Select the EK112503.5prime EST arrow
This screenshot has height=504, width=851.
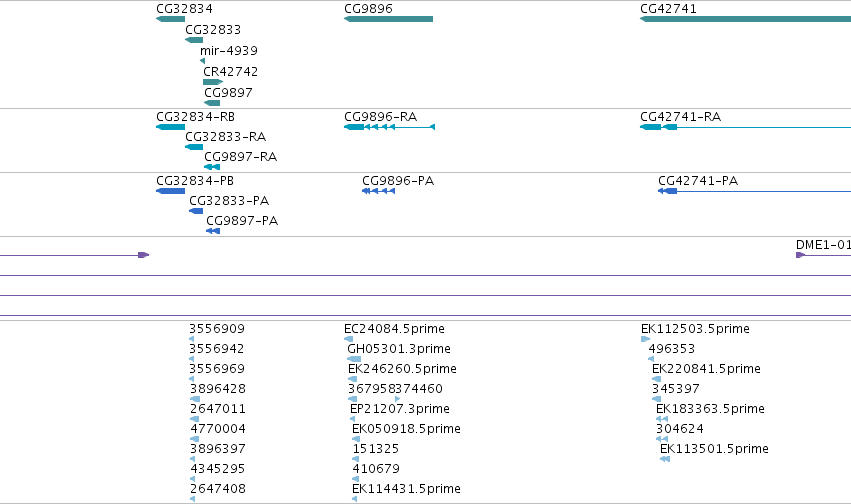point(645,339)
